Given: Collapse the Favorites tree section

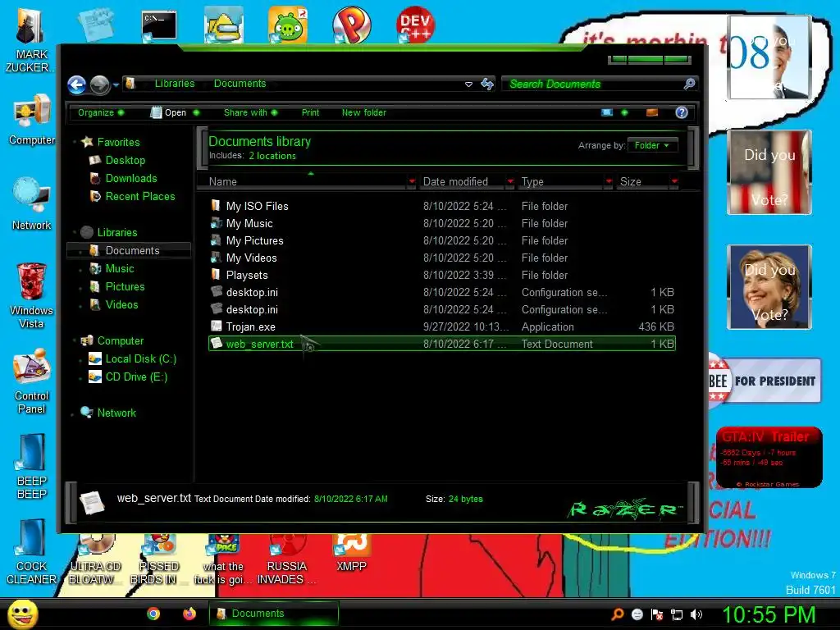Looking at the screenshot, I should 75,143.
